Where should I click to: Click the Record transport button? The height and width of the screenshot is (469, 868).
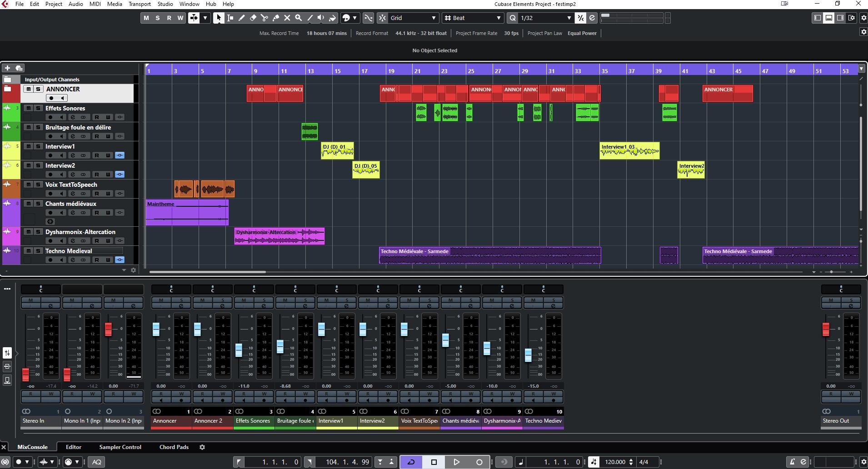(x=479, y=462)
